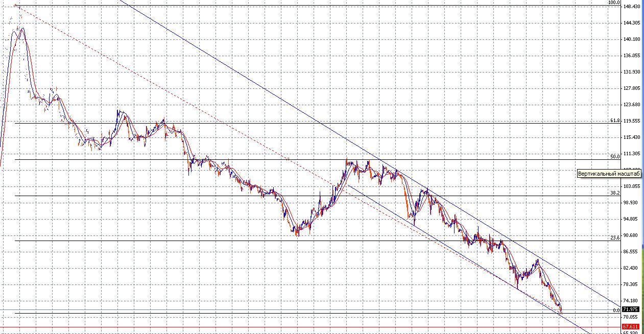This screenshot has width=644, height=334.
Task: Click the 123.680 price scale value
Action: 632,105
